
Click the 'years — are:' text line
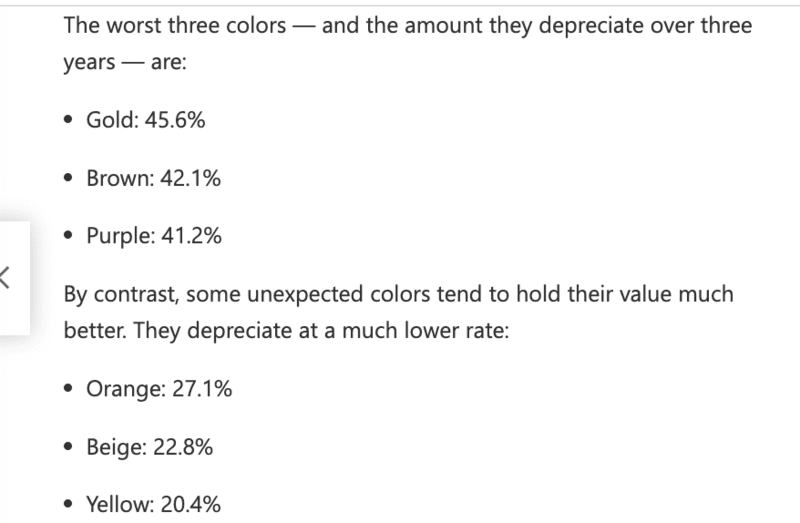pos(125,62)
